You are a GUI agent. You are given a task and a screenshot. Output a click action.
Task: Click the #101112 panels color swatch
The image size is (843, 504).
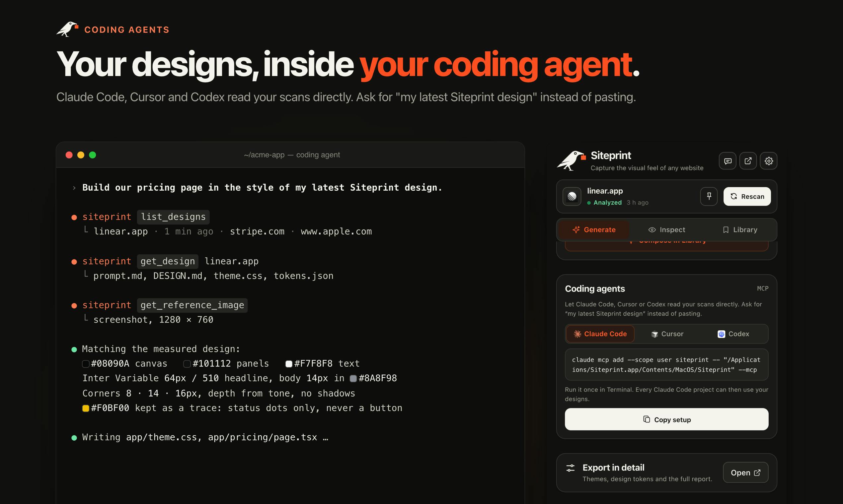coord(187,364)
